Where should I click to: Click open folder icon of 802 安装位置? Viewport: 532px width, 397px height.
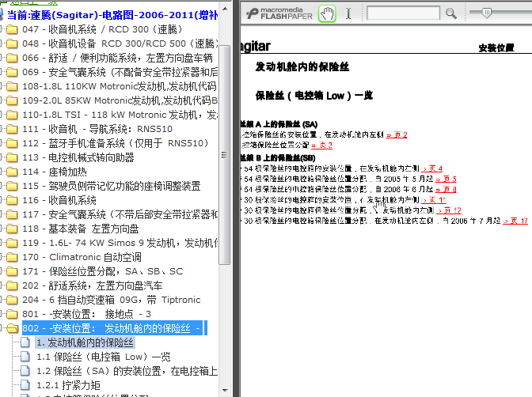(12, 328)
